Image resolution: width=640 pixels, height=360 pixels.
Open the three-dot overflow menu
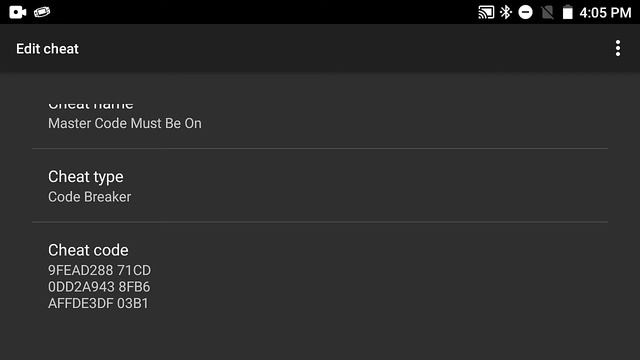click(x=618, y=48)
